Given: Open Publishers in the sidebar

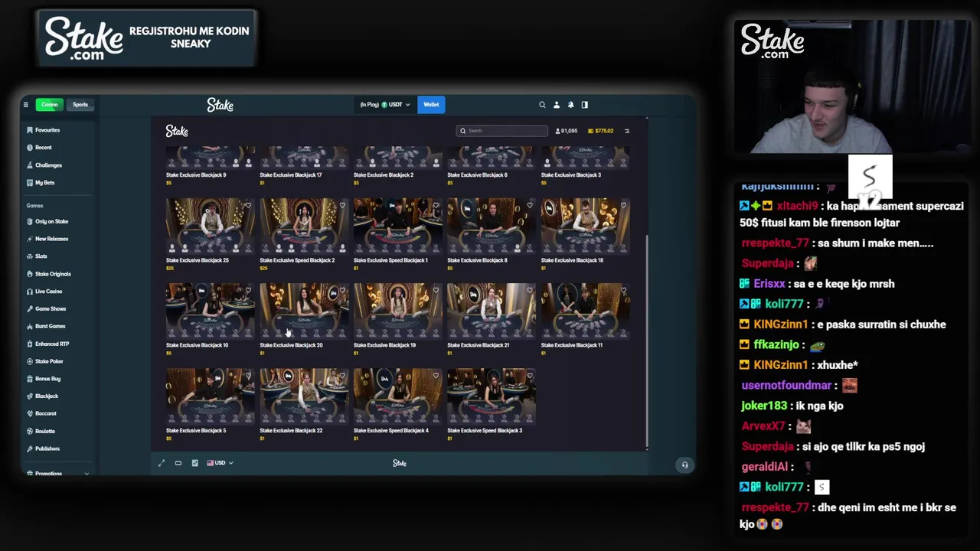Looking at the screenshot, I should tap(44, 449).
